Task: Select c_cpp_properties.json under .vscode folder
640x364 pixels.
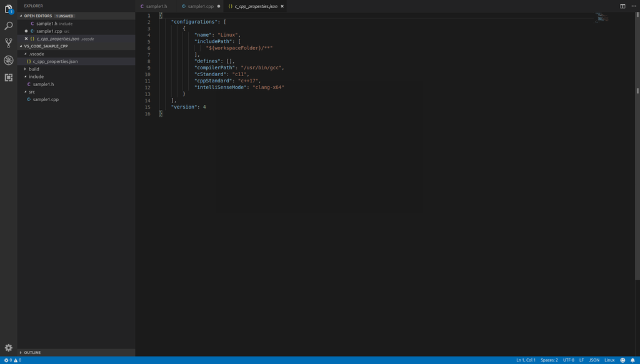Action: (76, 62)
